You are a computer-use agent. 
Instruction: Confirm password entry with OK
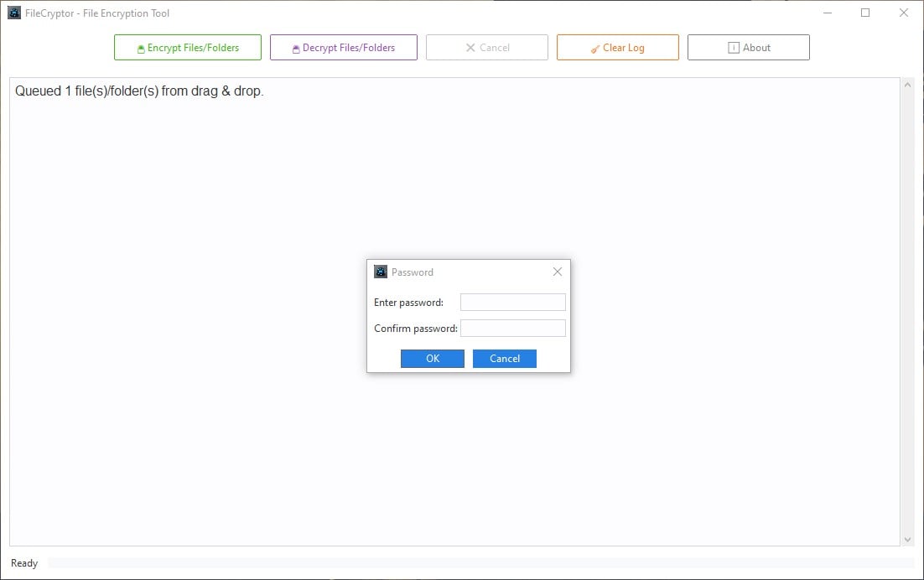coord(432,358)
